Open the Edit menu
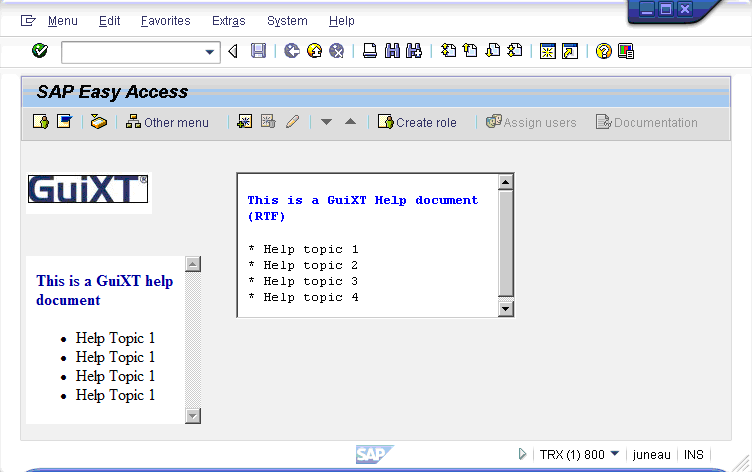 pyautogui.click(x=109, y=21)
